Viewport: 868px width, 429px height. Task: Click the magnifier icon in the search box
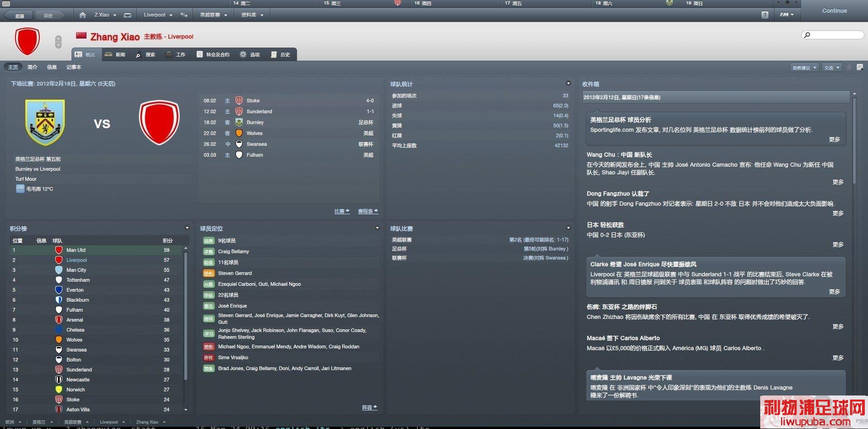click(807, 35)
